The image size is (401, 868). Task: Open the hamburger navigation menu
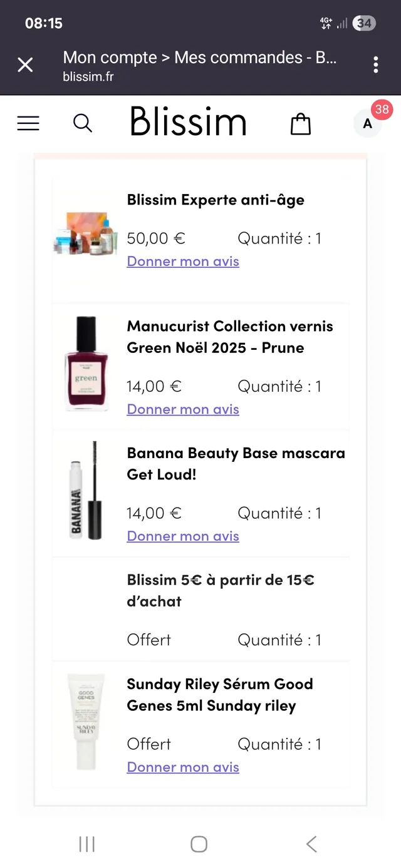pos(28,123)
